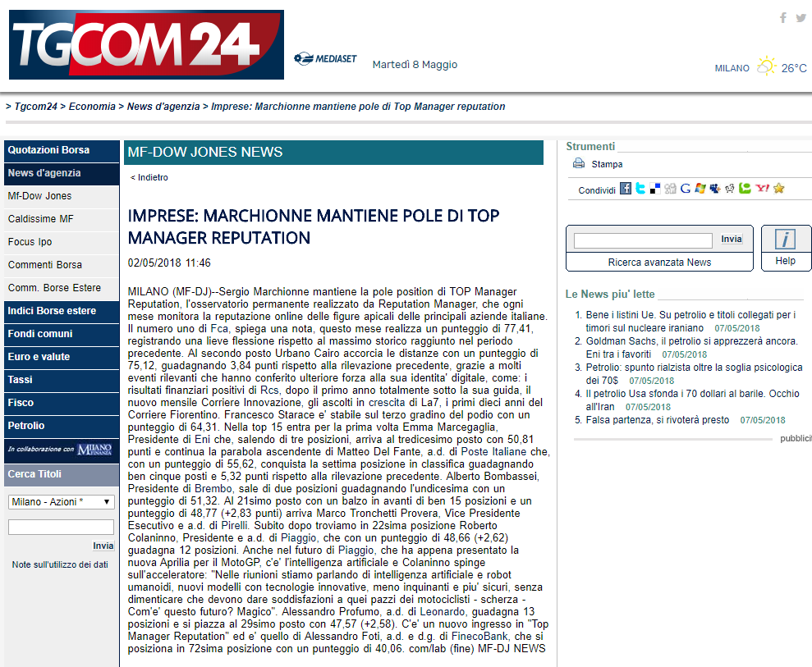The width and height of the screenshot is (812, 667).
Task: Share article via Google bookmark
Action: [x=685, y=189]
